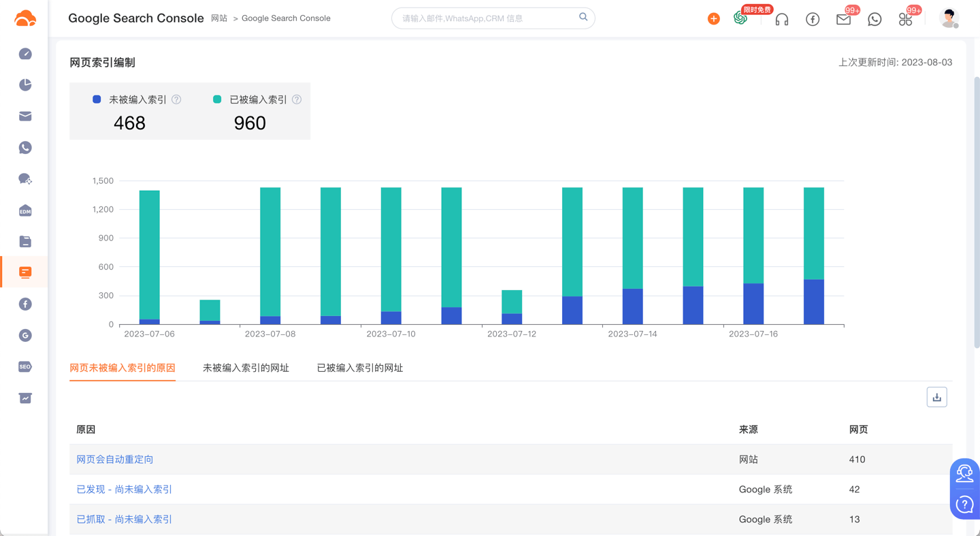
Task: Click the 2023-07-06 chart bar
Action: pyautogui.click(x=150, y=257)
